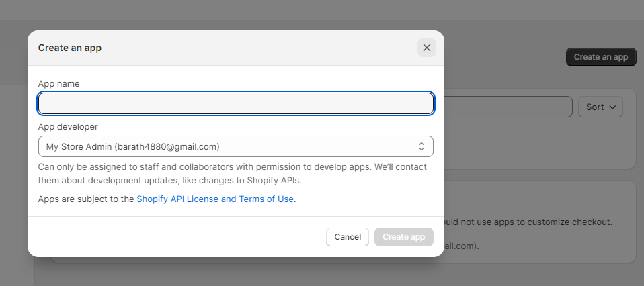This screenshot has width=644, height=286.
Task: Open the App developer dropdown
Action: tap(235, 146)
